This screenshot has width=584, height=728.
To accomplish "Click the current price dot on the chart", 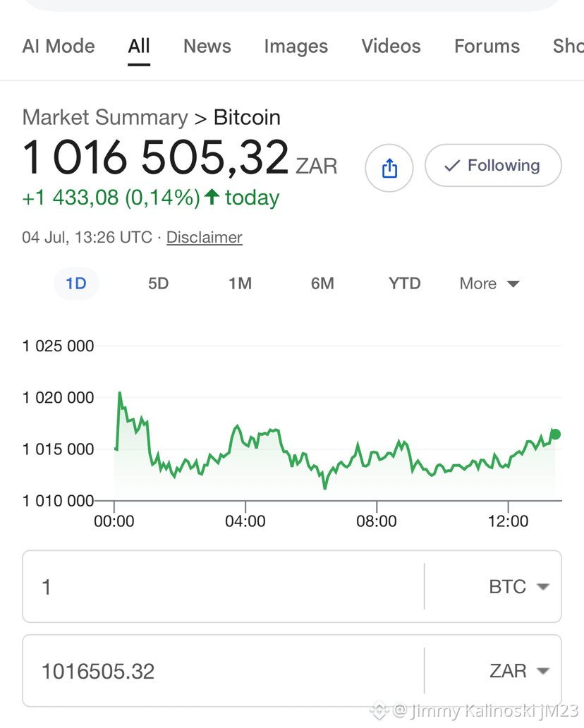I will [555, 434].
